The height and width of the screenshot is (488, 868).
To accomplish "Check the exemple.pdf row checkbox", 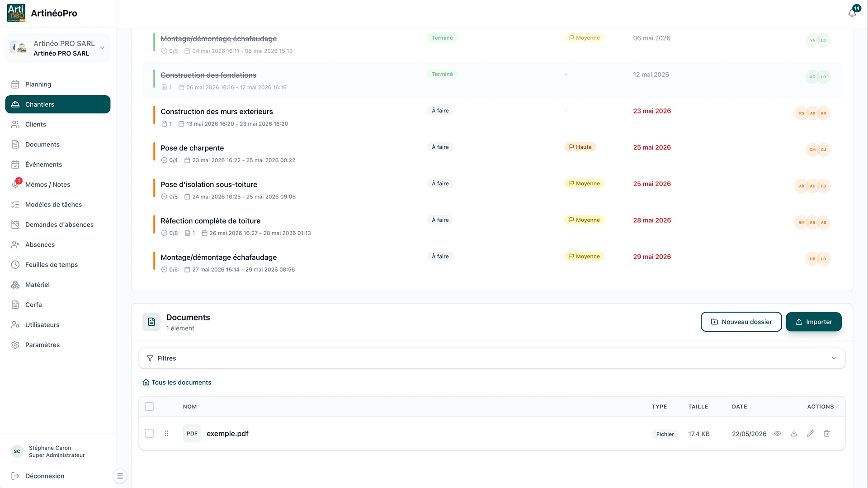I will 149,433.
